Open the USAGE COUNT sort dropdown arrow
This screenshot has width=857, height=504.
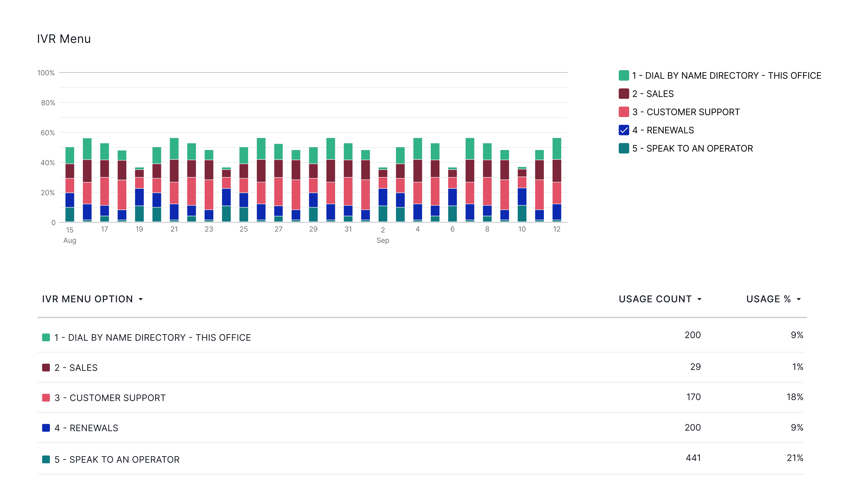[x=699, y=299]
